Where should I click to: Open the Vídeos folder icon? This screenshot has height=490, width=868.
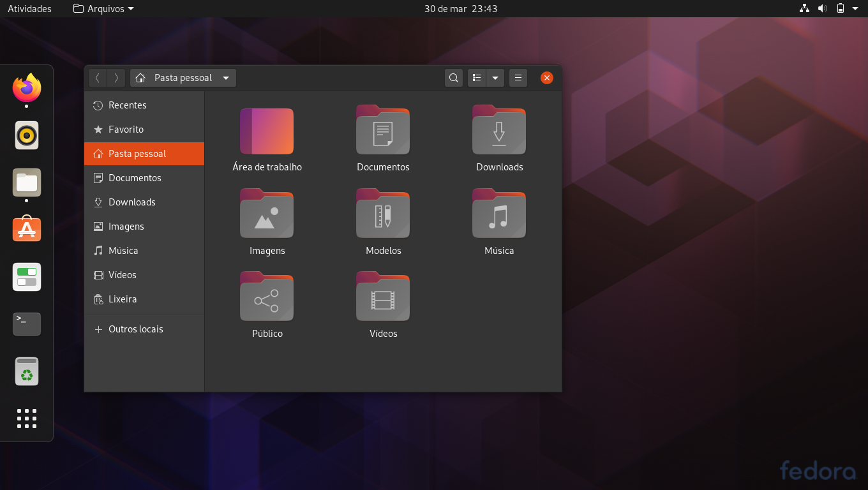coord(383,296)
